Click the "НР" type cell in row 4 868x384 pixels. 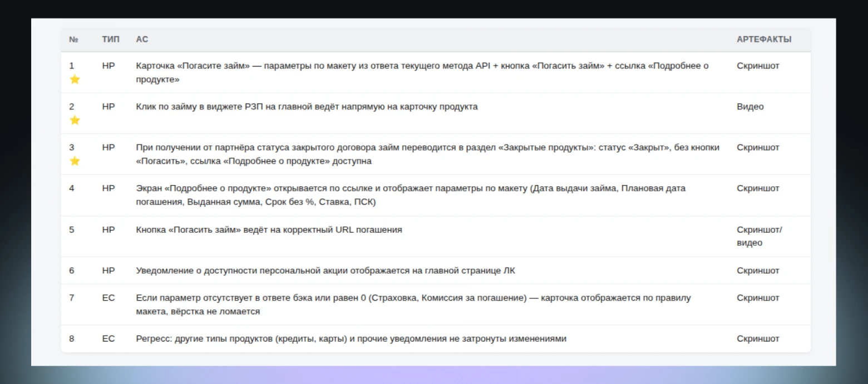point(108,188)
